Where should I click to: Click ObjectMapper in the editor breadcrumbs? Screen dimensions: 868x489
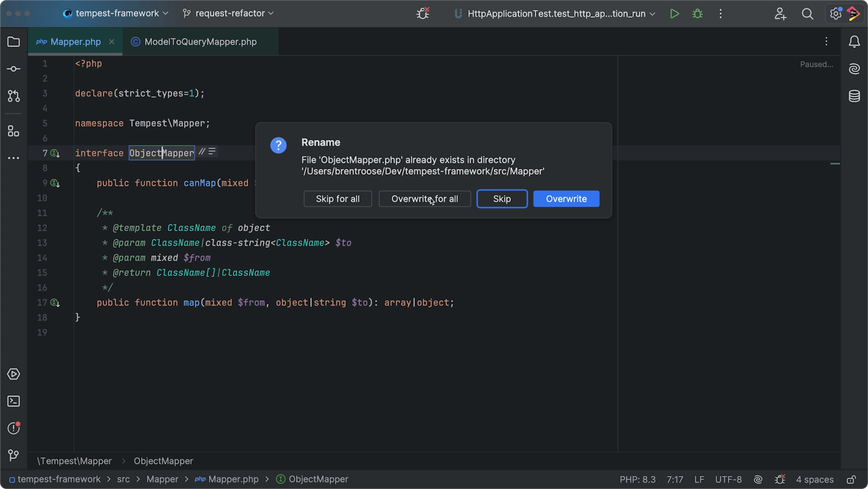163,461
